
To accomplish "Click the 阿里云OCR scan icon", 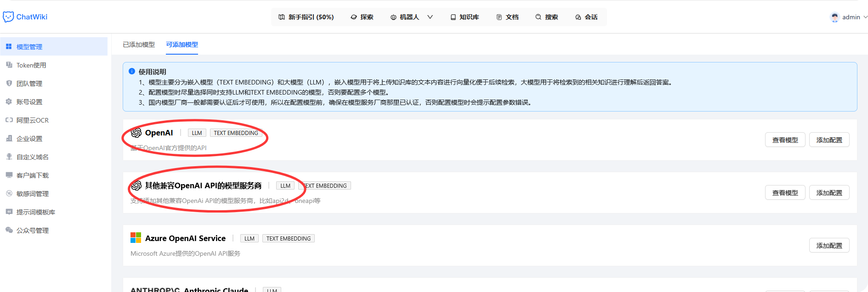I will (9, 120).
